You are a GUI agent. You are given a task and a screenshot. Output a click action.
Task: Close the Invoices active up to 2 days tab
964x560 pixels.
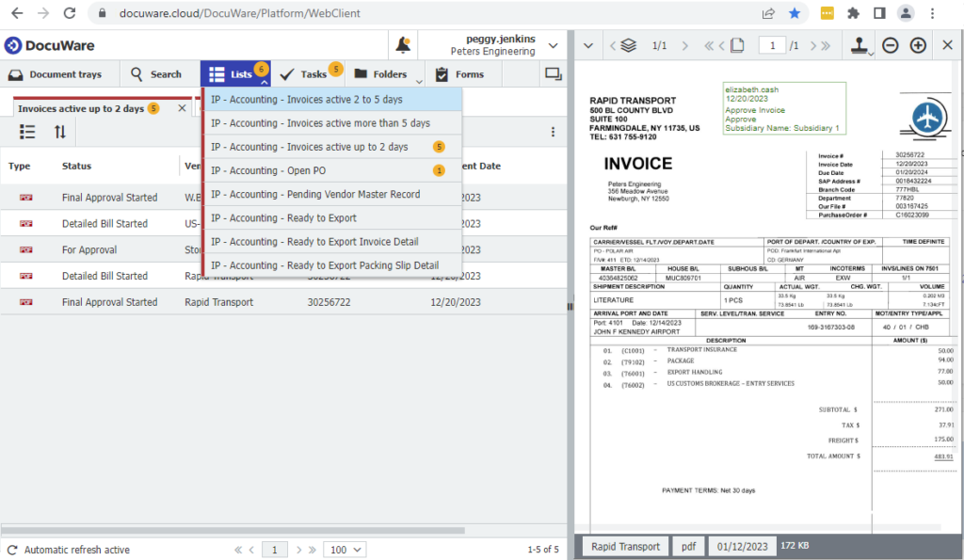(182, 108)
